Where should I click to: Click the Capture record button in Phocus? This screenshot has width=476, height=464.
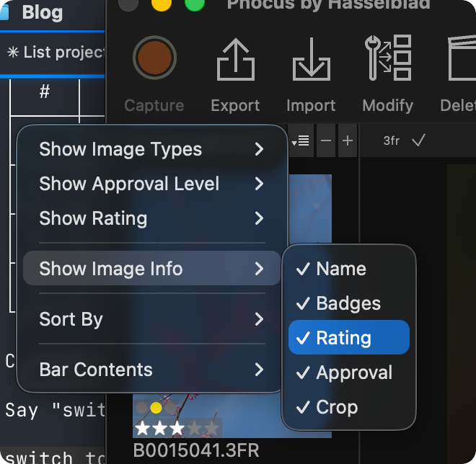(154, 58)
